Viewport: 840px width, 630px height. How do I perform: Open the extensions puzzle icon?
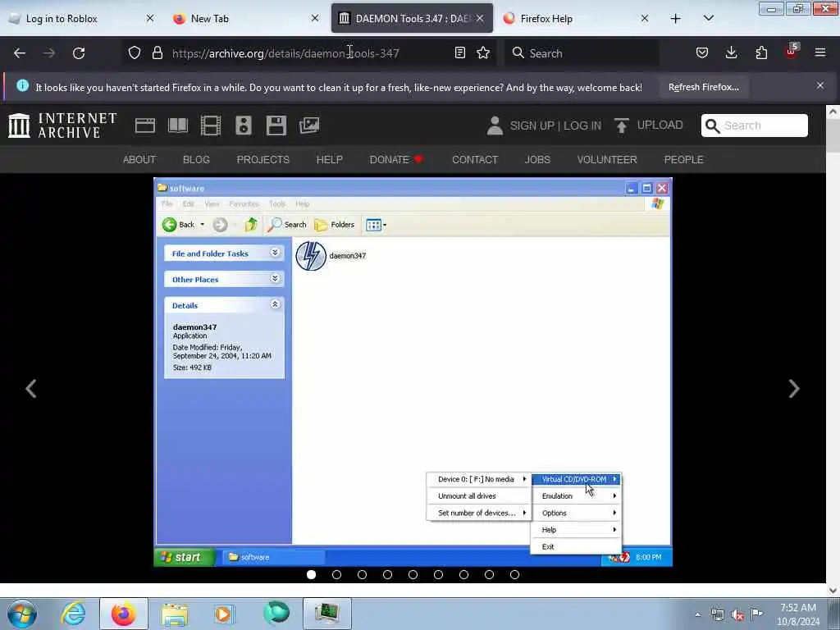pos(761,52)
